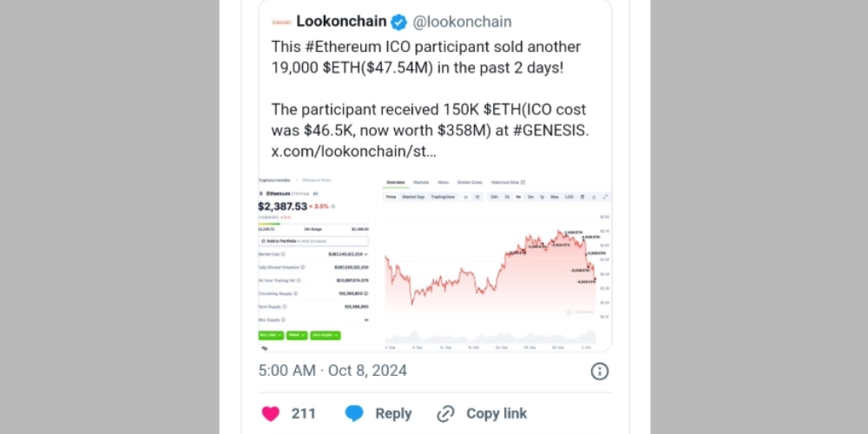This screenshot has width=868, height=434.
Task: Click the Overview tab in the chart image
Action: 395,182
